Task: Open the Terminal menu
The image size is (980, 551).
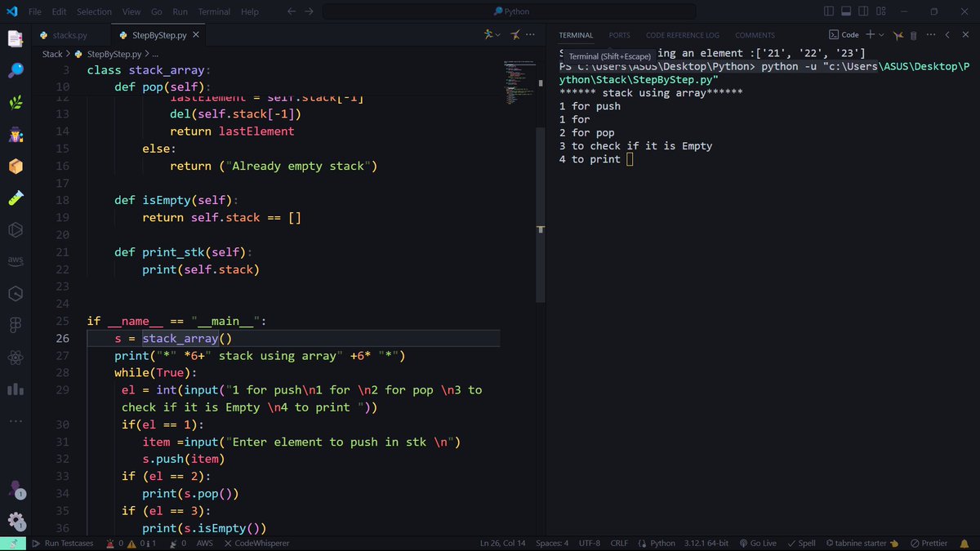Action: [x=214, y=11]
